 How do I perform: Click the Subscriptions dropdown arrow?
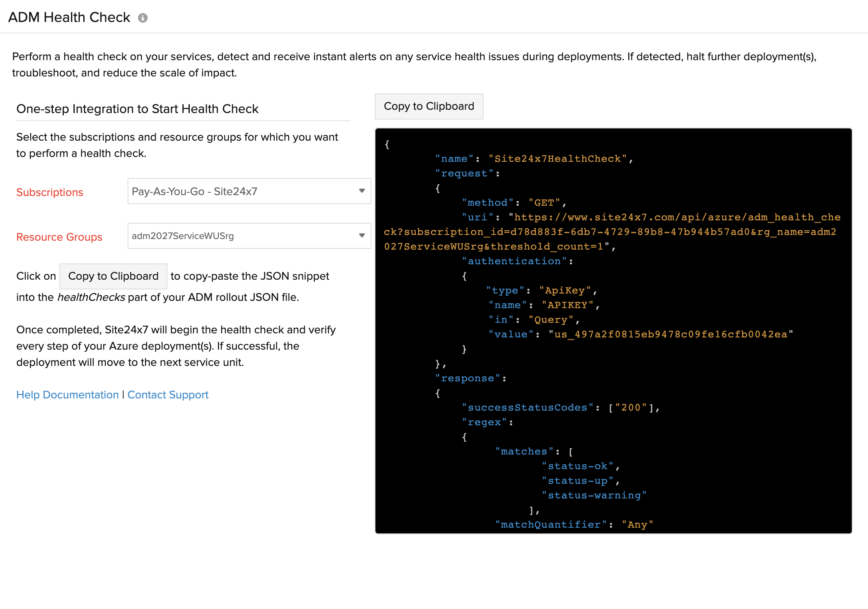(362, 191)
